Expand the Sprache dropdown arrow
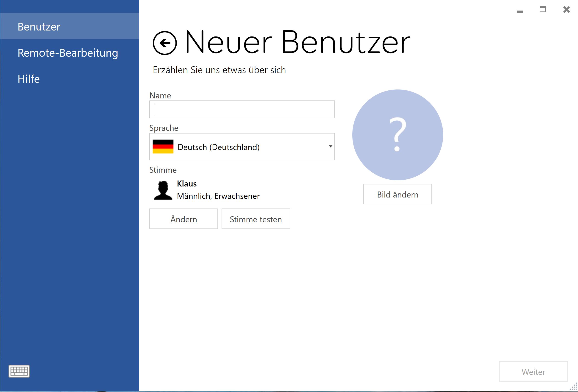 point(330,147)
